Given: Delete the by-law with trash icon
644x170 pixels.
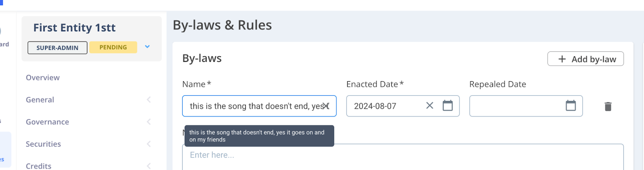Looking at the screenshot, I should [x=608, y=107].
